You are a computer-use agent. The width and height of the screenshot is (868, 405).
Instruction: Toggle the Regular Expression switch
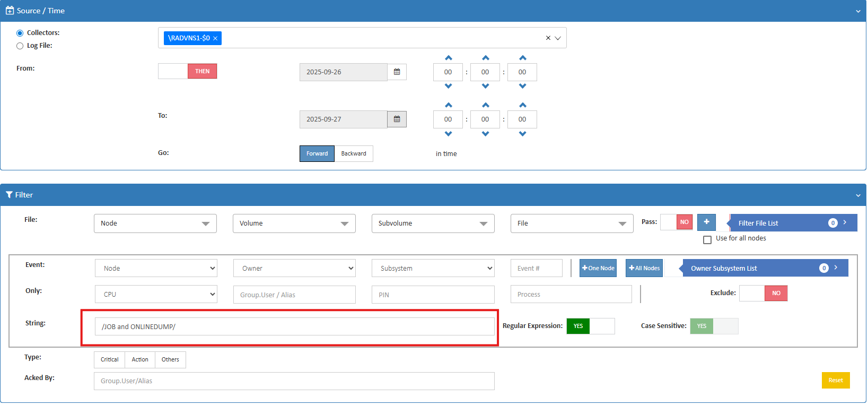click(590, 326)
